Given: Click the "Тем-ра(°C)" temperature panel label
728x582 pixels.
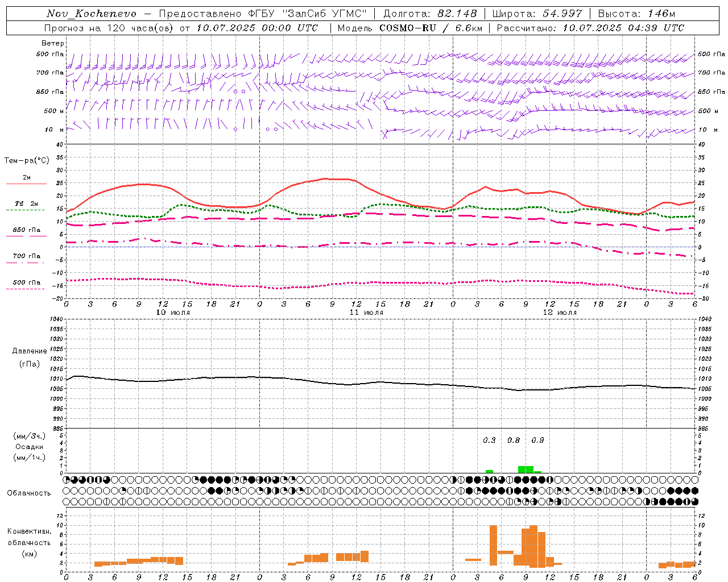Looking at the screenshot, I should click(x=27, y=161).
